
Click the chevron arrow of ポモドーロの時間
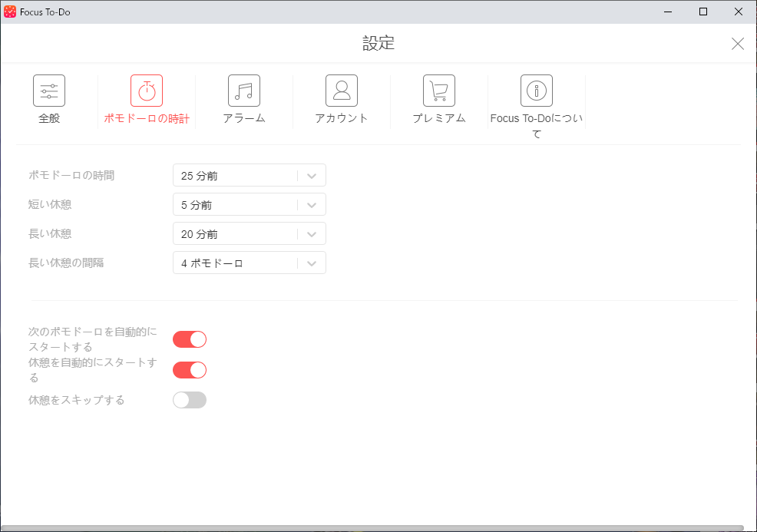312,176
